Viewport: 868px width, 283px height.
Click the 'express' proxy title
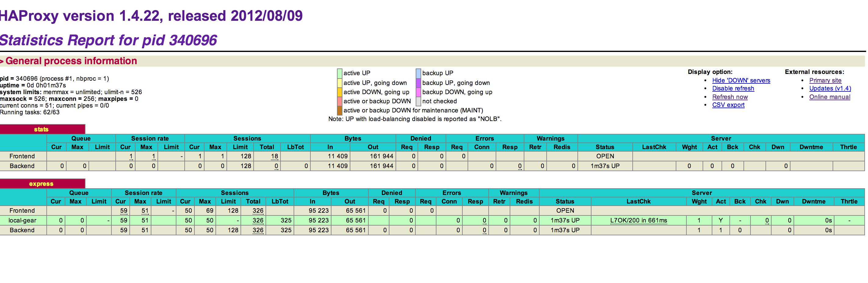point(41,184)
